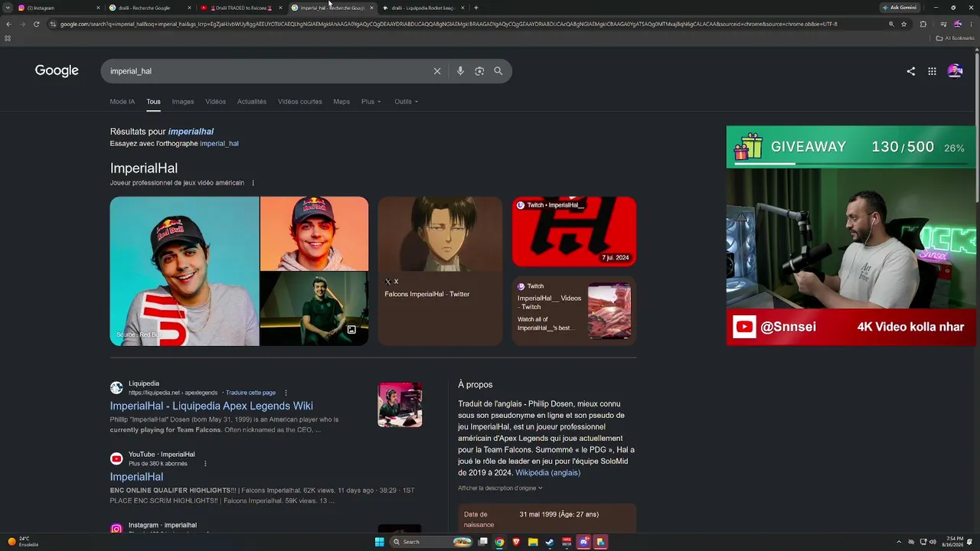Image resolution: width=980 pixels, height=551 pixels.
Task: Select the Actualités search tab
Action: (252, 102)
